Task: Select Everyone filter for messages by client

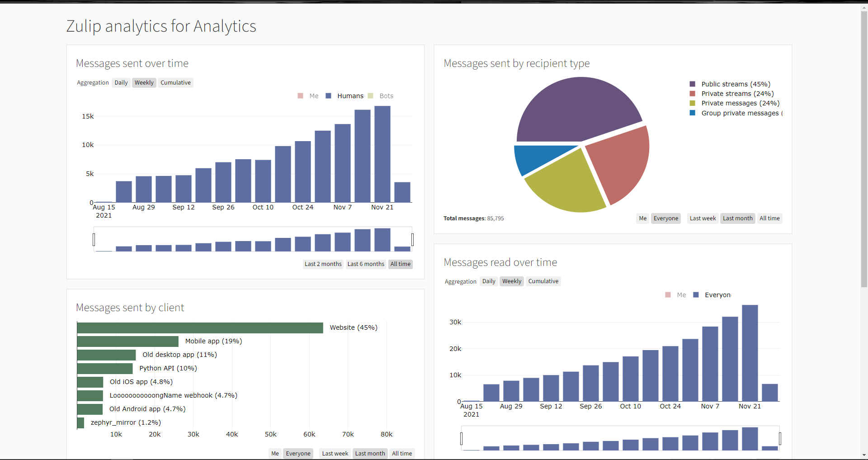Action: 298,454
